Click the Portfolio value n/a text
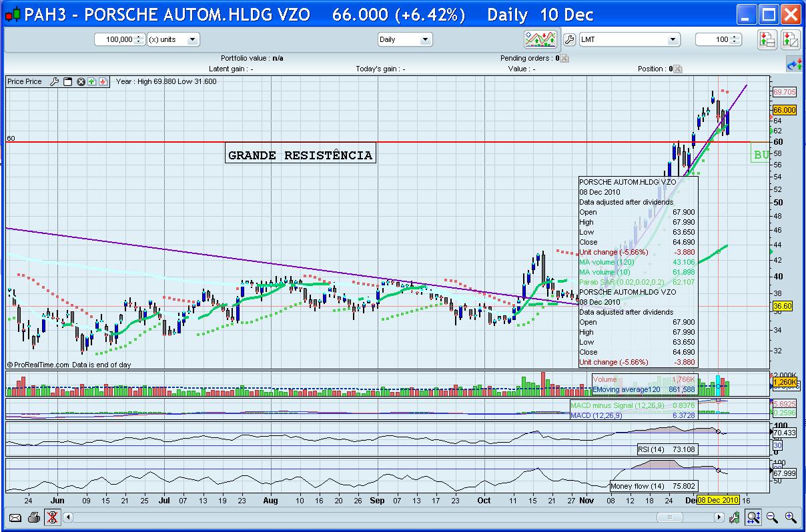 click(252, 59)
